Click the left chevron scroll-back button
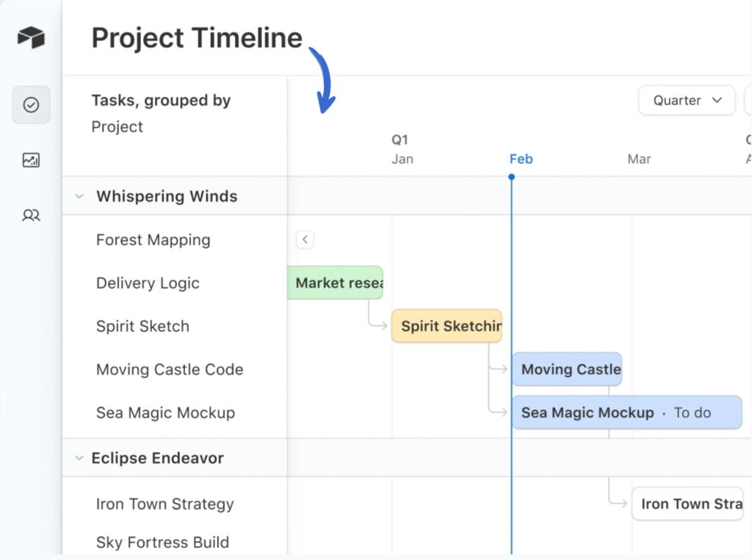The width and height of the screenshot is (752, 560). click(305, 239)
